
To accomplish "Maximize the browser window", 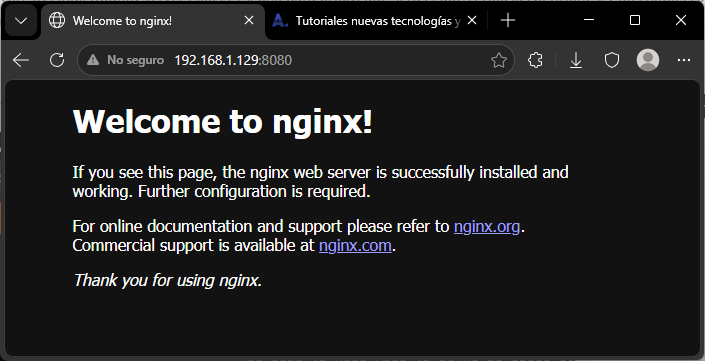I will (635, 20).
